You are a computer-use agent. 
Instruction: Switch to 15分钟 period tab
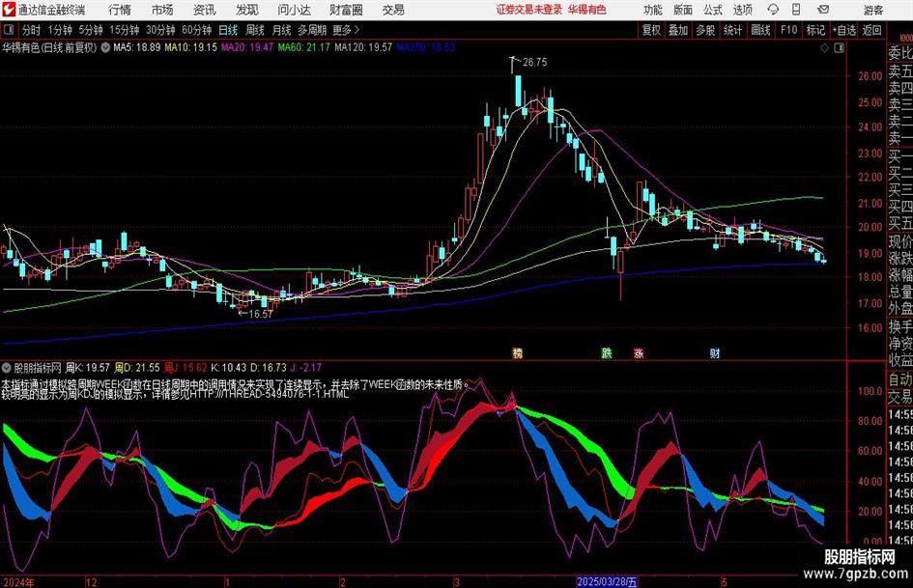pos(124,30)
